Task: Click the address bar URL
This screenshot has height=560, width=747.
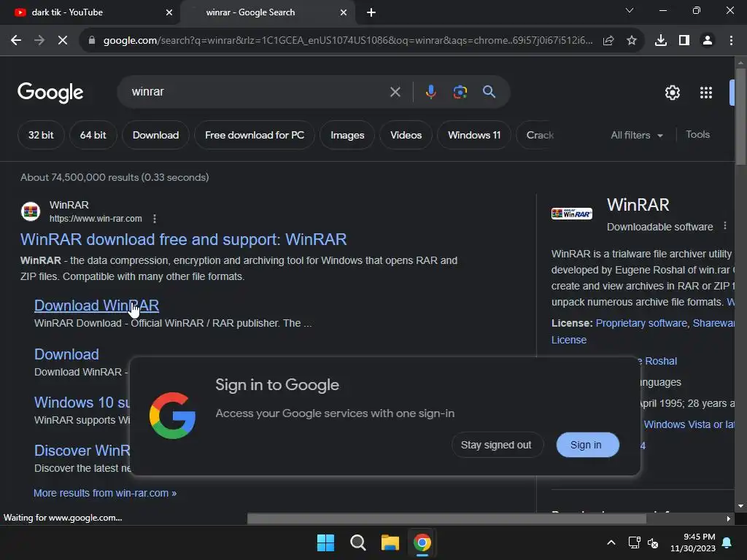Action: 348,41
